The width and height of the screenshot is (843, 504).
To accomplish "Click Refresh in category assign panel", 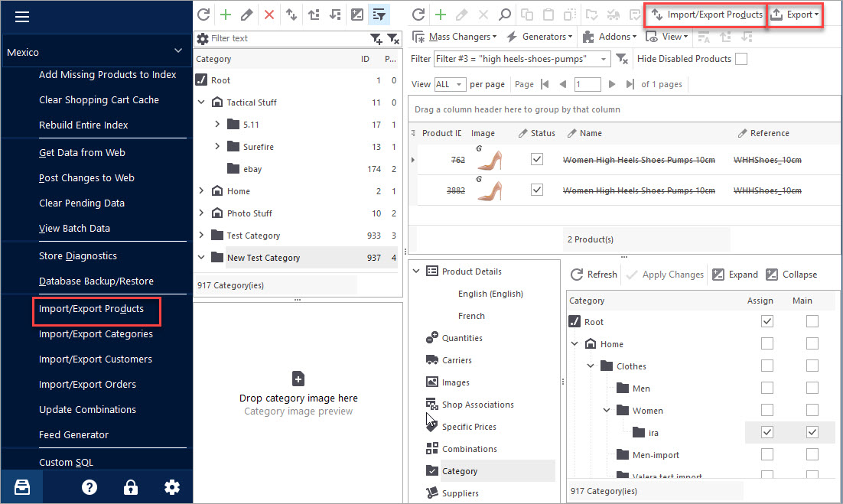I will (594, 275).
